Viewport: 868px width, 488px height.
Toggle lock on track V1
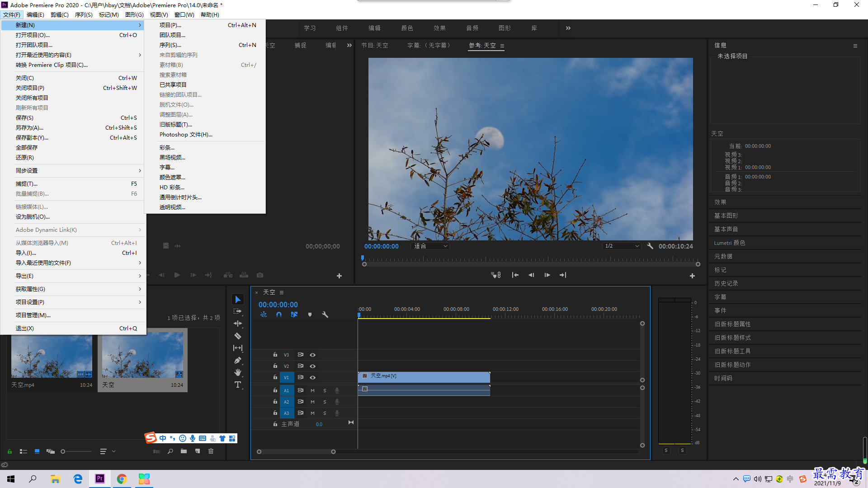coord(275,377)
